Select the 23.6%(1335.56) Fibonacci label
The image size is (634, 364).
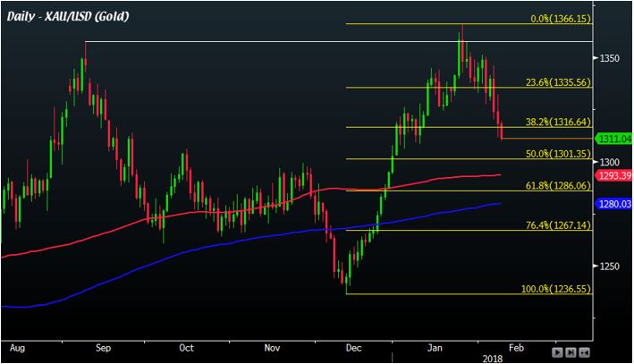(558, 82)
